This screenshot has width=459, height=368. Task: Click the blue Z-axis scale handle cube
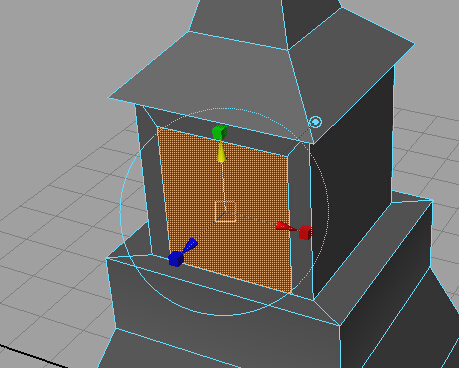pyautogui.click(x=176, y=259)
